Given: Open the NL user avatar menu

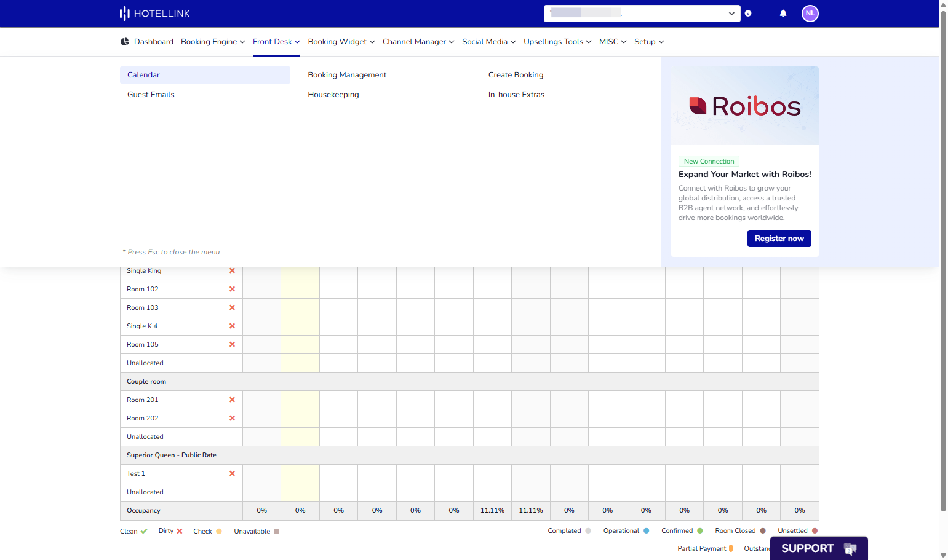Looking at the screenshot, I should click(810, 14).
